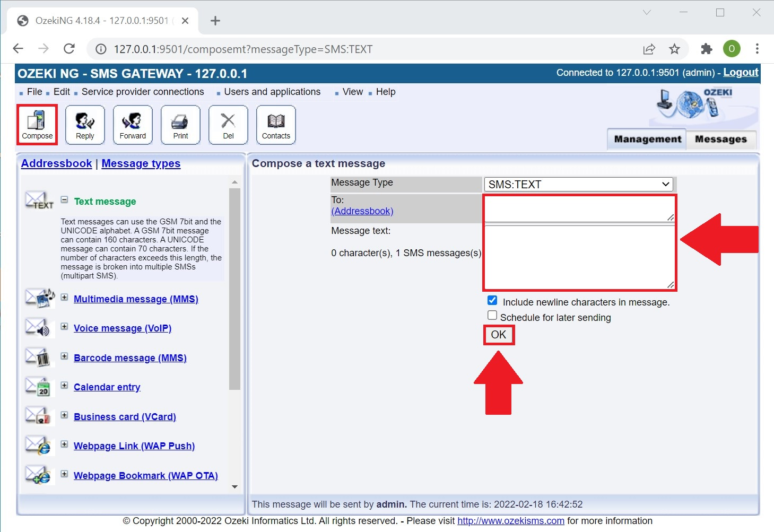The height and width of the screenshot is (532, 774).
Task: Open the green profile avatar icon
Action: click(x=732, y=49)
